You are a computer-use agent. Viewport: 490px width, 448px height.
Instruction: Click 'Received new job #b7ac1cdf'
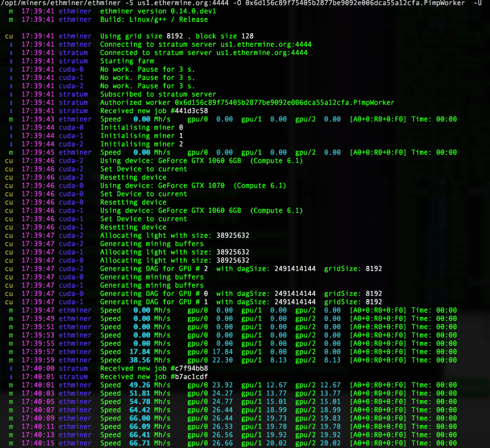[154, 377]
